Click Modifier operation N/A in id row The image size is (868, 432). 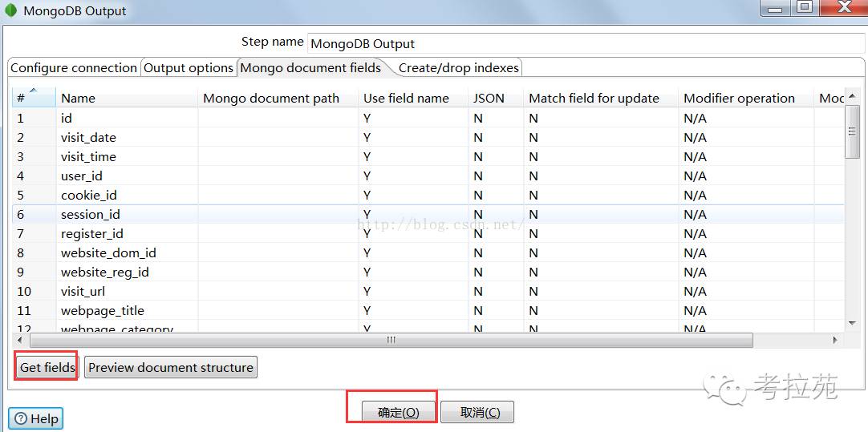point(746,118)
